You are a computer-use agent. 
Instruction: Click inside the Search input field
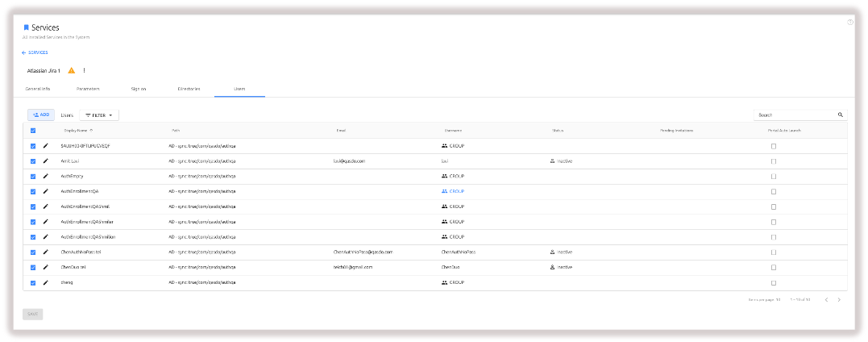point(795,115)
